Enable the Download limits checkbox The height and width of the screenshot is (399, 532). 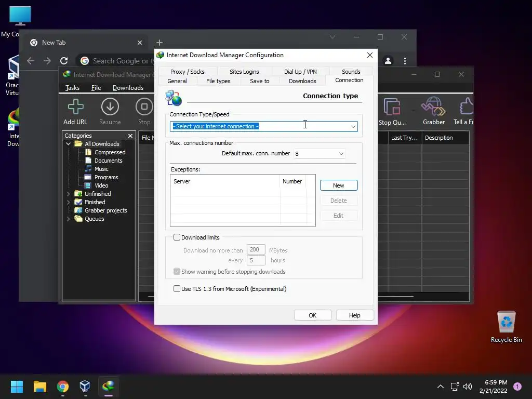177,237
